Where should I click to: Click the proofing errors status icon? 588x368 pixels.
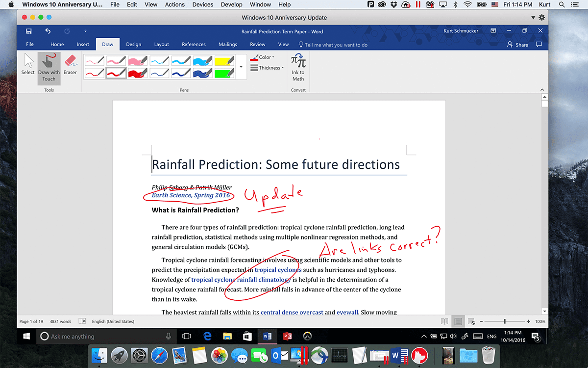click(83, 321)
